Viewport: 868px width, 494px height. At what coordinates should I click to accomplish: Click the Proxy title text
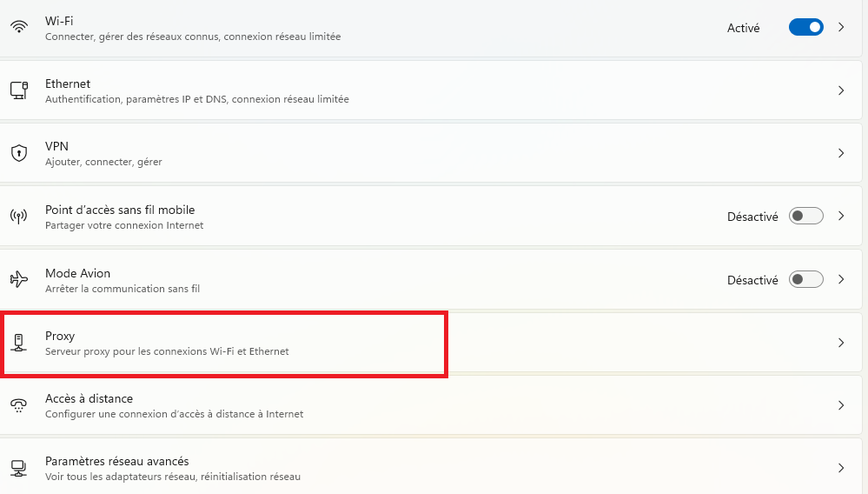pyautogui.click(x=60, y=337)
